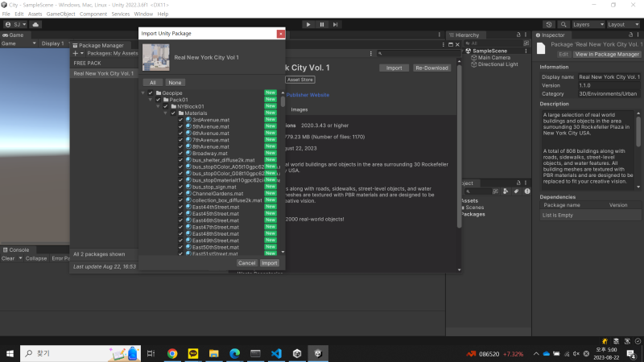Open the Layers dropdown
The height and width of the screenshot is (362, 644).
pyautogui.click(x=588, y=25)
